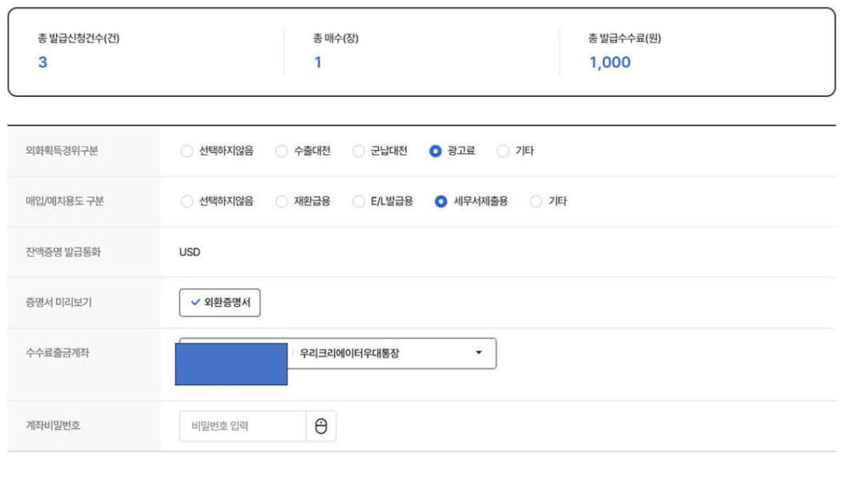The image size is (868, 487).
Task: Select 재환급용 radio option
Action: point(281,201)
